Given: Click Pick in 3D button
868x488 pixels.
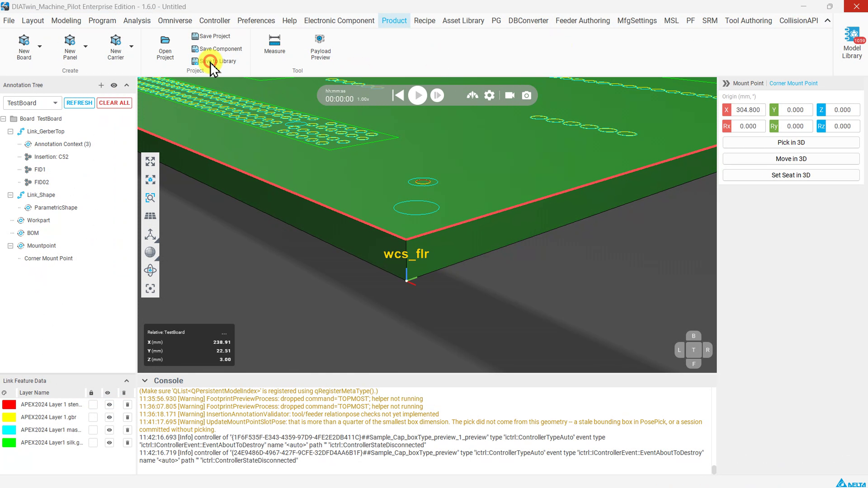Looking at the screenshot, I should 791,142.
